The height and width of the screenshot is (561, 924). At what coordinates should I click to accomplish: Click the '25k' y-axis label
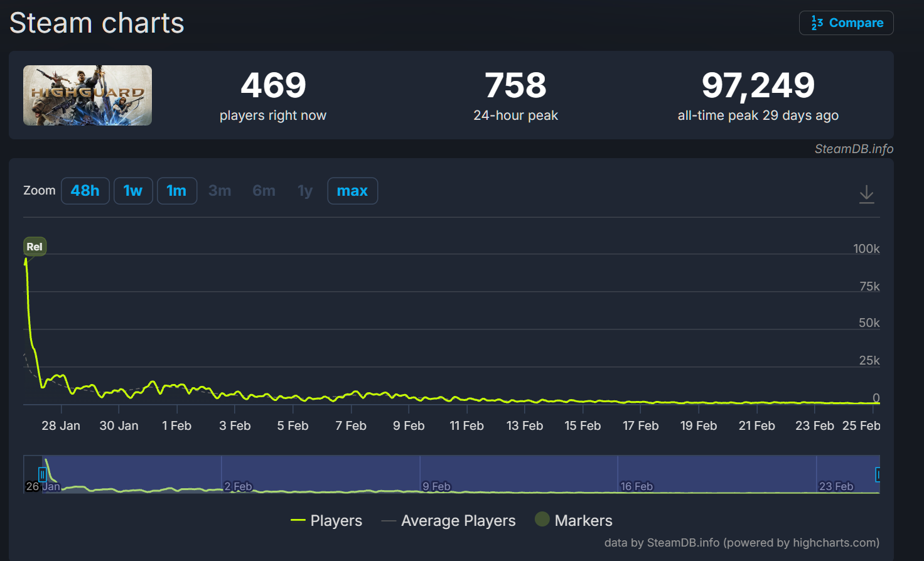click(x=869, y=360)
